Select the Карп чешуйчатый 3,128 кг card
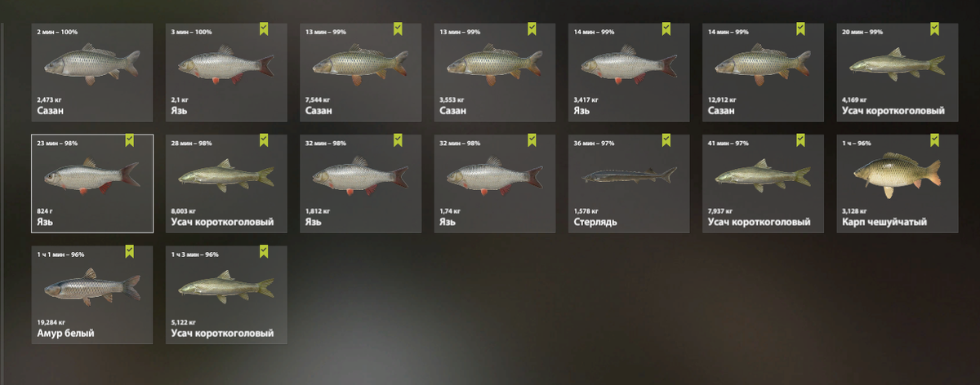980x385 pixels. pos(898,184)
